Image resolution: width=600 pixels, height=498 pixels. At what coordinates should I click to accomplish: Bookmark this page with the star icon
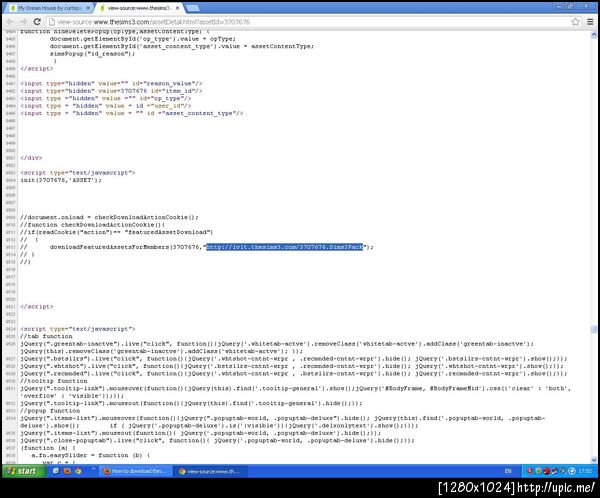tap(576, 22)
